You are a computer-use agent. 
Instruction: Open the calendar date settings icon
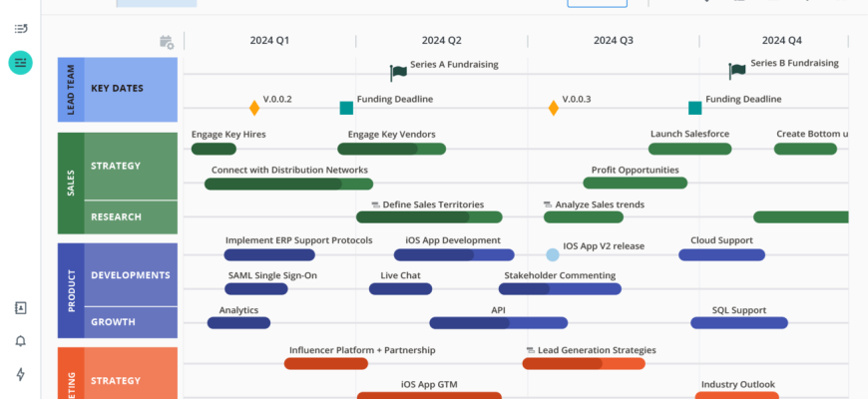167,42
